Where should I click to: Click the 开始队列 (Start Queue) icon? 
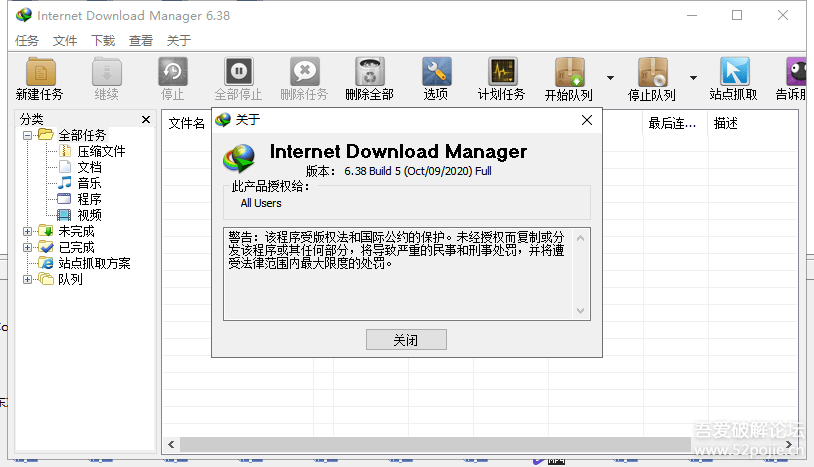tap(569, 72)
